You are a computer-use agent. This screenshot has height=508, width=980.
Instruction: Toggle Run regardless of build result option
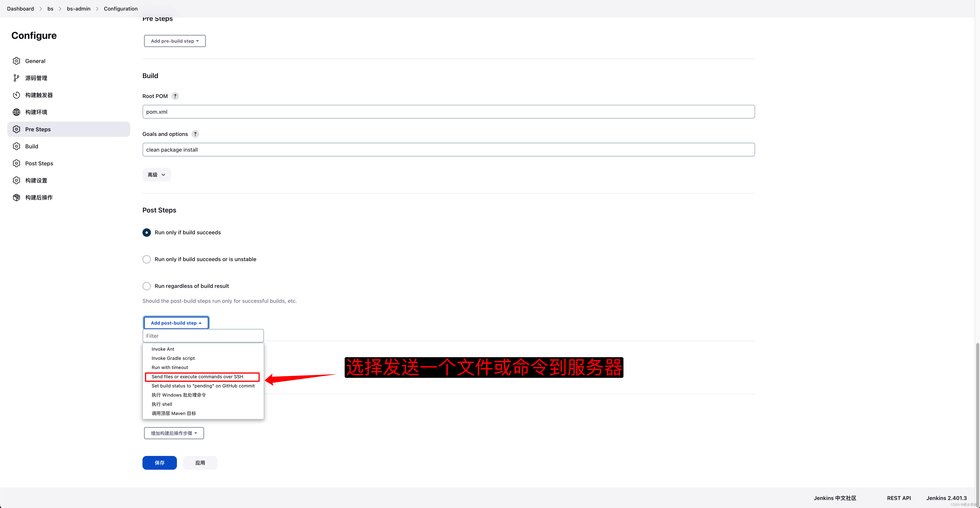(146, 286)
